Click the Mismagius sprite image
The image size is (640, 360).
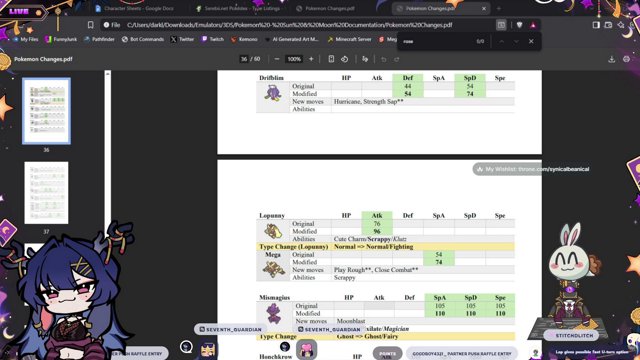coord(273,313)
